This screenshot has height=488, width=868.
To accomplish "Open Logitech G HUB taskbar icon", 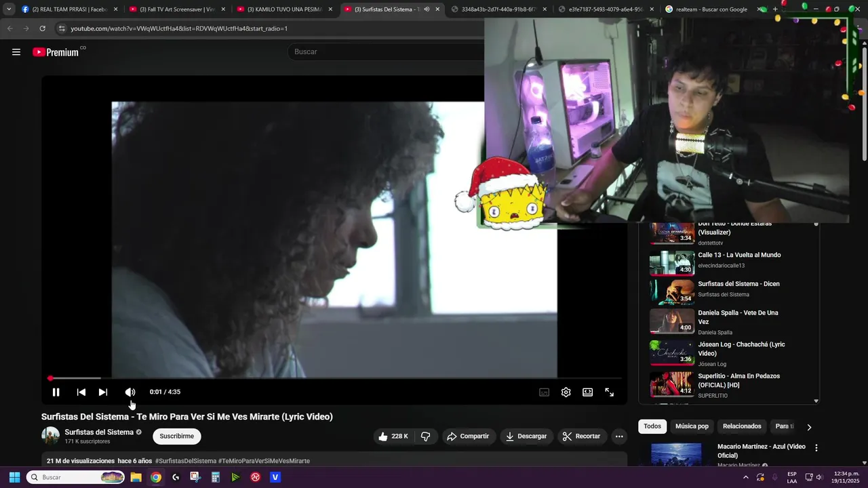I will (x=176, y=477).
